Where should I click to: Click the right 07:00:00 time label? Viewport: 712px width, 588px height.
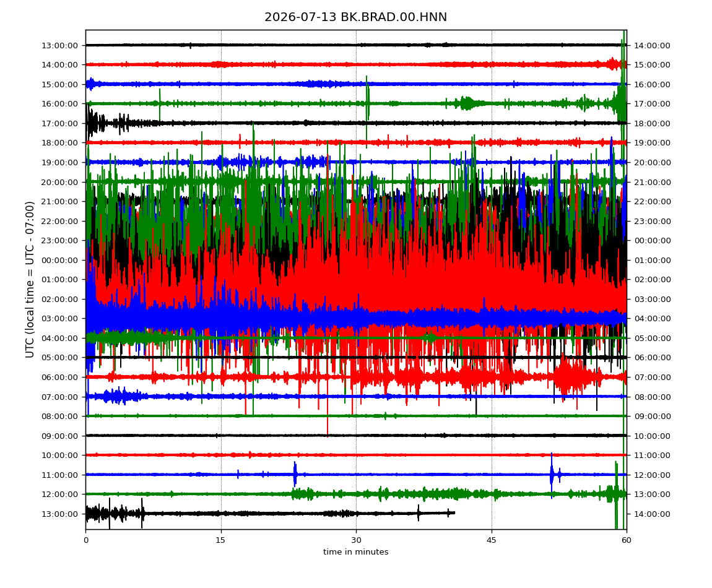[x=652, y=378]
